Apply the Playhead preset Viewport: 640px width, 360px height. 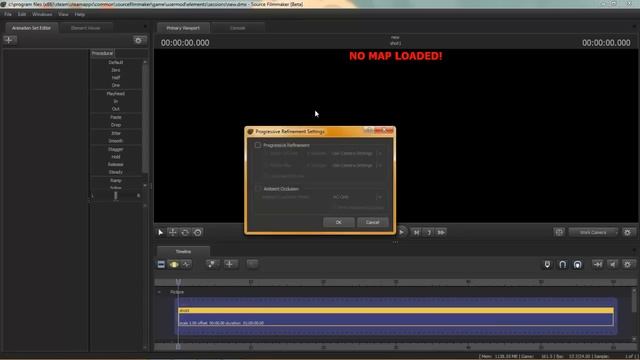[x=116, y=93]
